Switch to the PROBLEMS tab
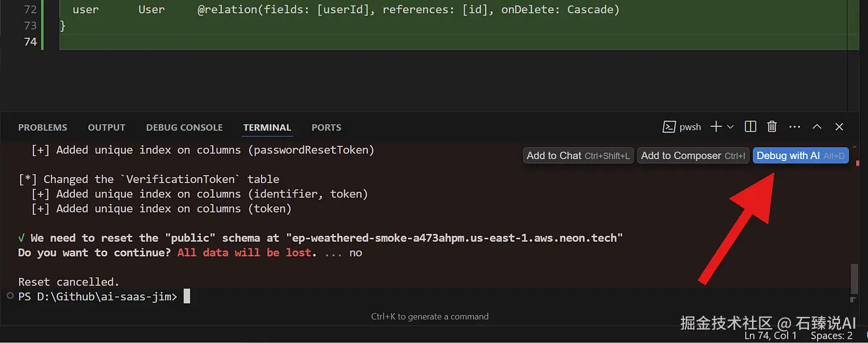The width and height of the screenshot is (868, 343). pos(43,128)
